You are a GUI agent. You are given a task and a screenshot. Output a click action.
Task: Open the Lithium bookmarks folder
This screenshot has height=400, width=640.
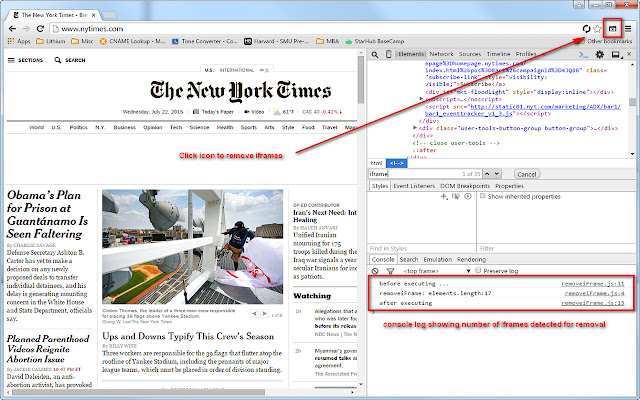click(x=51, y=41)
